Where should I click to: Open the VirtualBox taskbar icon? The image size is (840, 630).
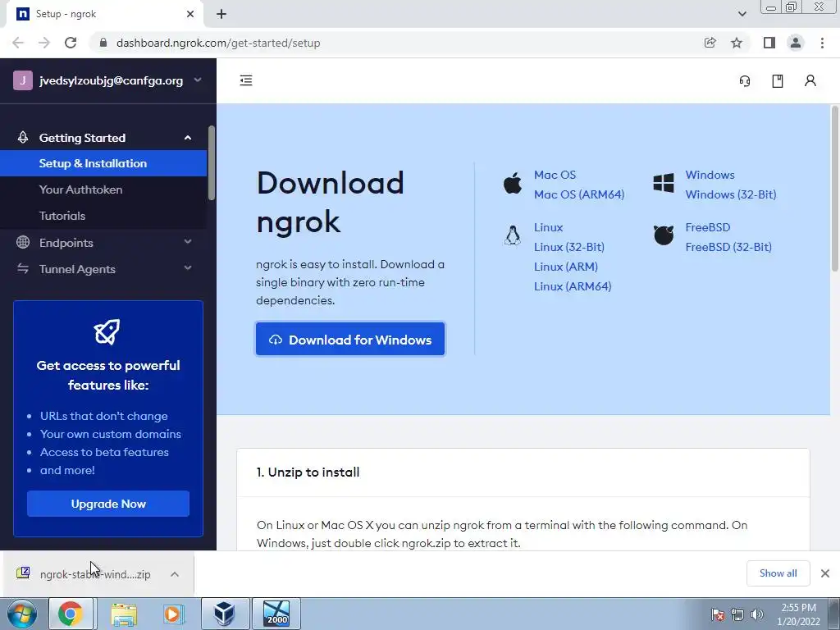click(225, 614)
